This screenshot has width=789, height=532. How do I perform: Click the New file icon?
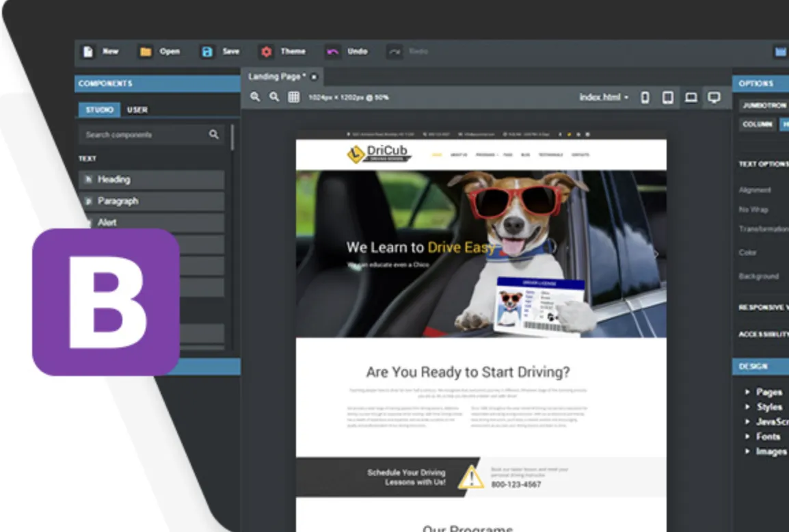[x=88, y=52]
